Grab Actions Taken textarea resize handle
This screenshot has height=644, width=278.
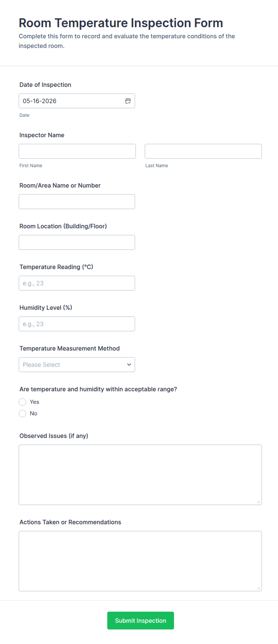(259, 588)
